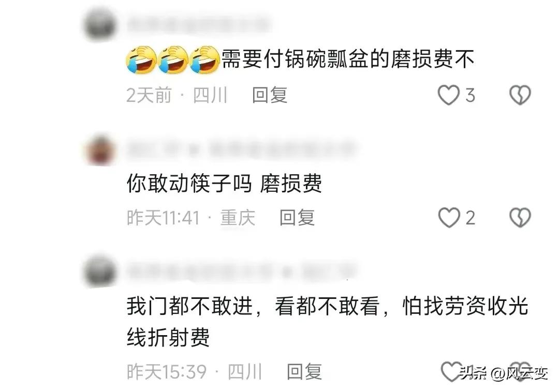This screenshot has width=559, height=392.
Task: Tap the heart on 你敢动筷子吗 comment
Action: click(x=449, y=218)
